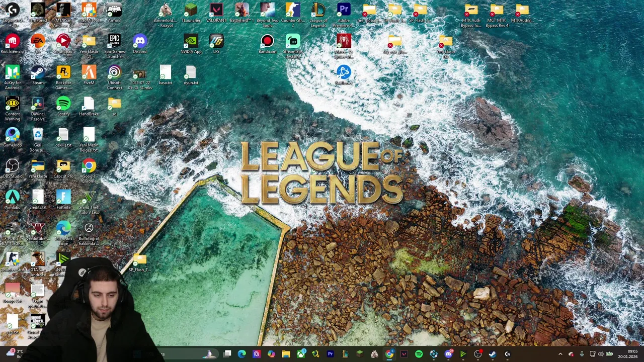Select the TLauncher Minecraft desktop icon
Image resolution: width=644 pixels, height=362 pixels.
(191, 14)
